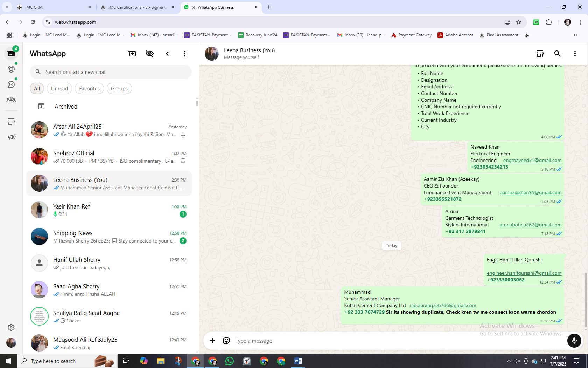This screenshot has height=368, width=588.
Task: Click the unread badge on Yasir Khan Ref
Action: 183,214
